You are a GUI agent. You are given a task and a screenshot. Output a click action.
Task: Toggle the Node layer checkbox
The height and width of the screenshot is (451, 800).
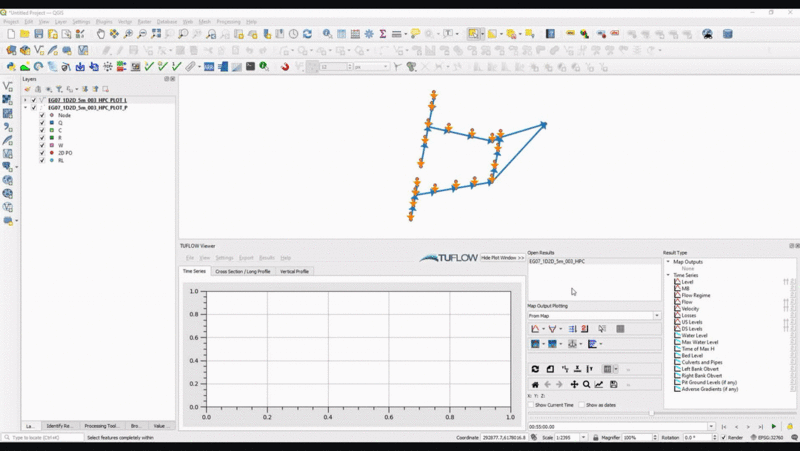click(42, 115)
